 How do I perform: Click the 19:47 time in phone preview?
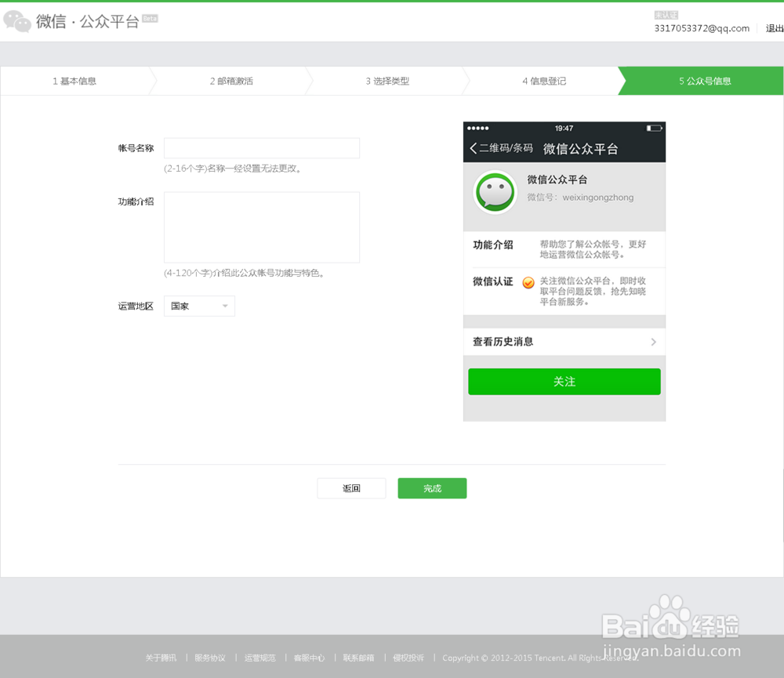point(564,129)
